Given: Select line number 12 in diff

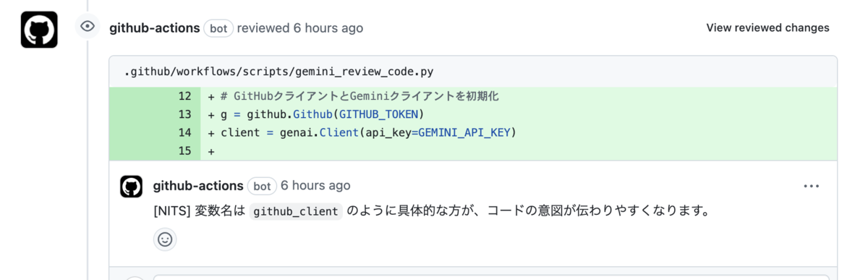Looking at the screenshot, I should point(184,96).
